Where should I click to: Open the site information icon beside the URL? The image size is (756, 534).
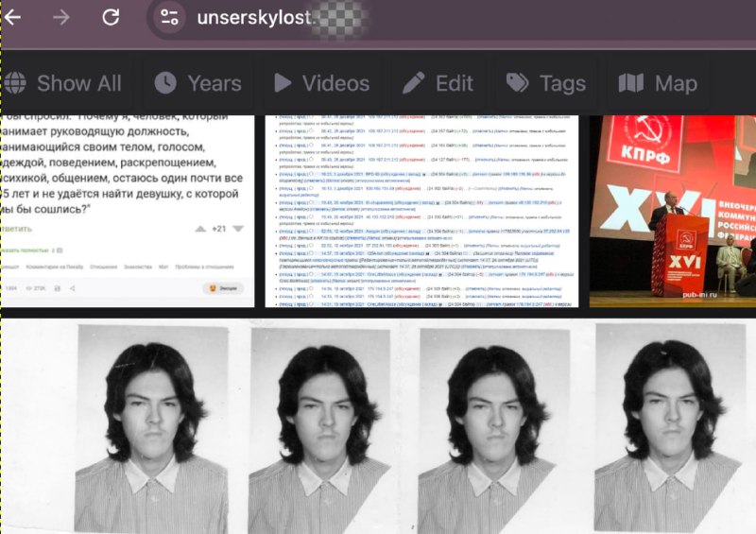pos(169,17)
